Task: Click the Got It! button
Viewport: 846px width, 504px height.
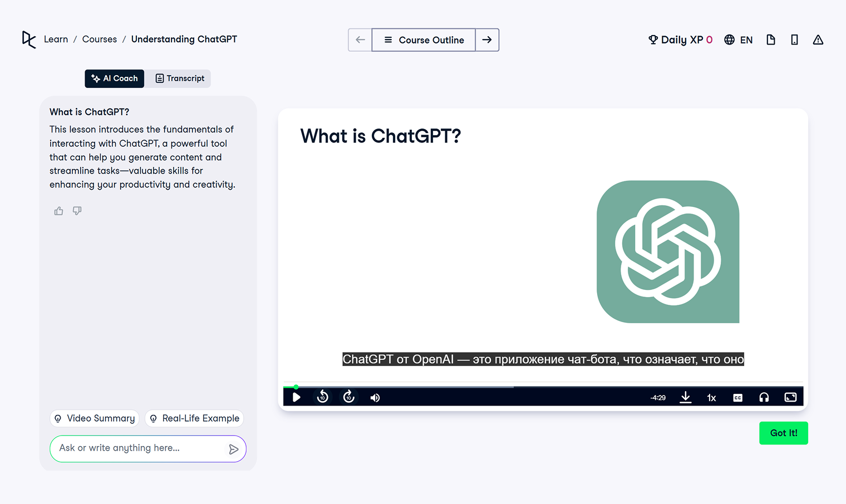Action: point(784,433)
